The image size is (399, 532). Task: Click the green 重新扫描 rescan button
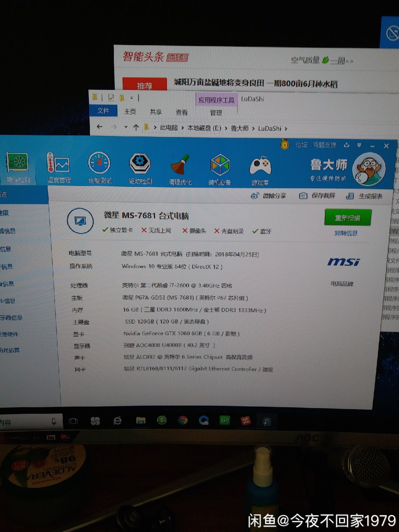(348, 218)
